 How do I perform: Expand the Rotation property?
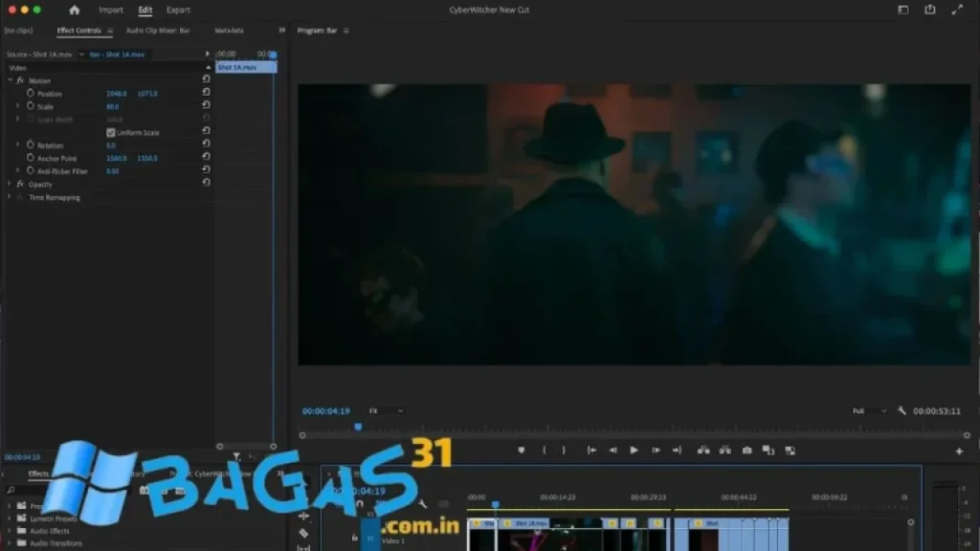(17, 145)
